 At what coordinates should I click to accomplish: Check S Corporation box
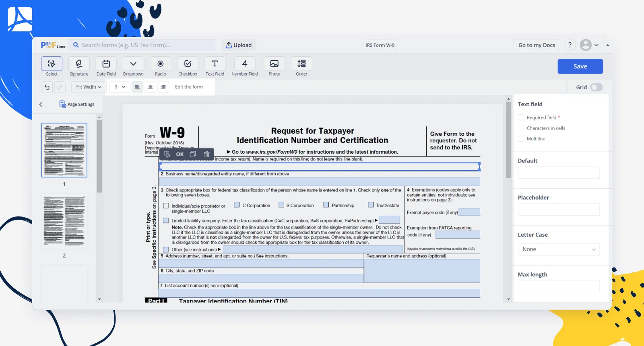(x=281, y=205)
